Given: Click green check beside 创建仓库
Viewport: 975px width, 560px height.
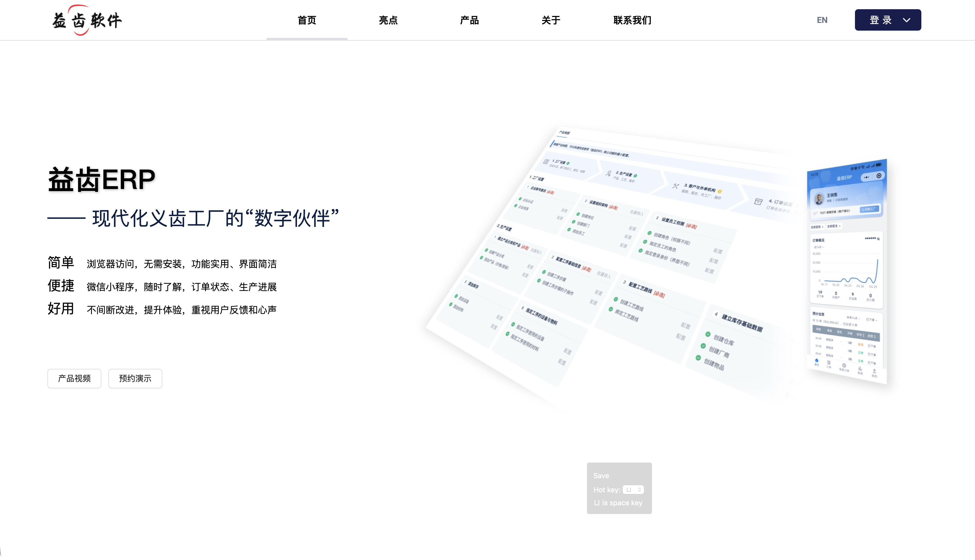Looking at the screenshot, I should coord(708,334).
